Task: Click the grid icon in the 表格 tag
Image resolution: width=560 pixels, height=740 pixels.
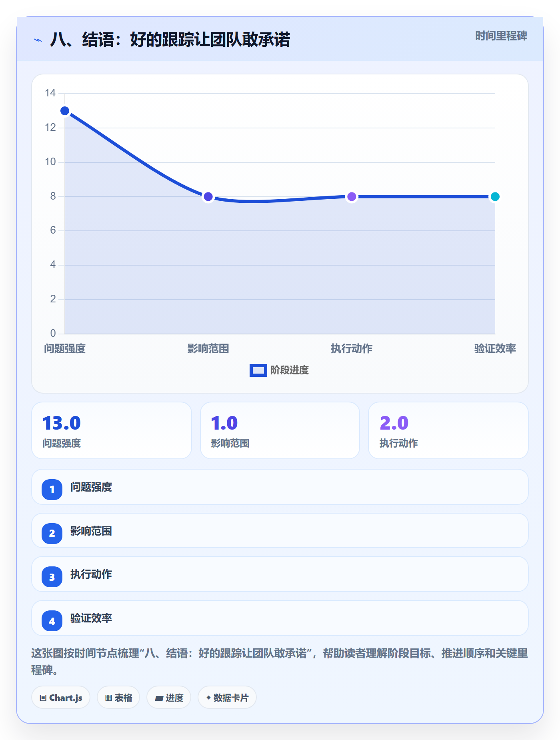Action: click(108, 698)
